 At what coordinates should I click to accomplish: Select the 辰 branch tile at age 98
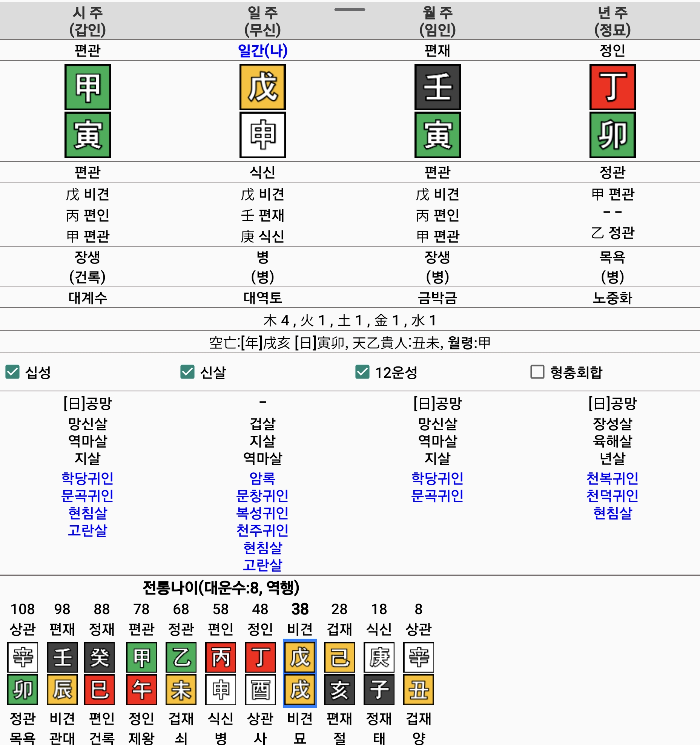click(x=62, y=690)
